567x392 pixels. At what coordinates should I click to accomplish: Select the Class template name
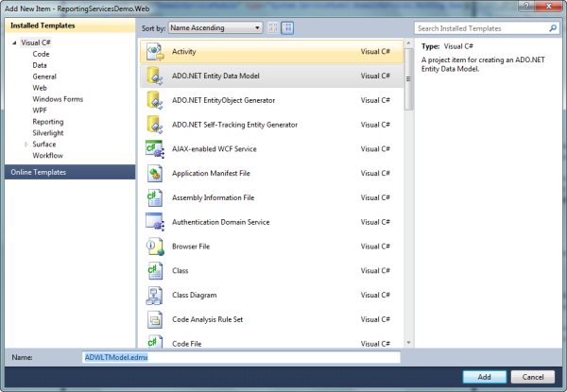coord(180,270)
